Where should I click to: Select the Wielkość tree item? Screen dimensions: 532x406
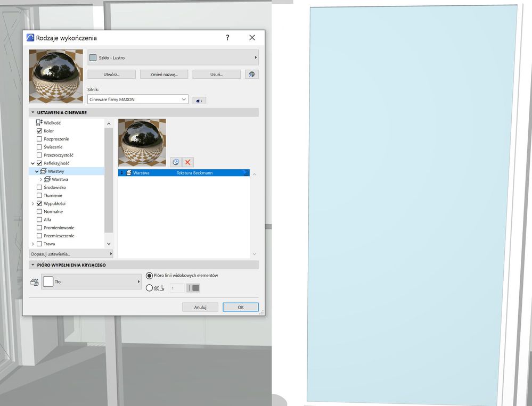(x=52, y=123)
